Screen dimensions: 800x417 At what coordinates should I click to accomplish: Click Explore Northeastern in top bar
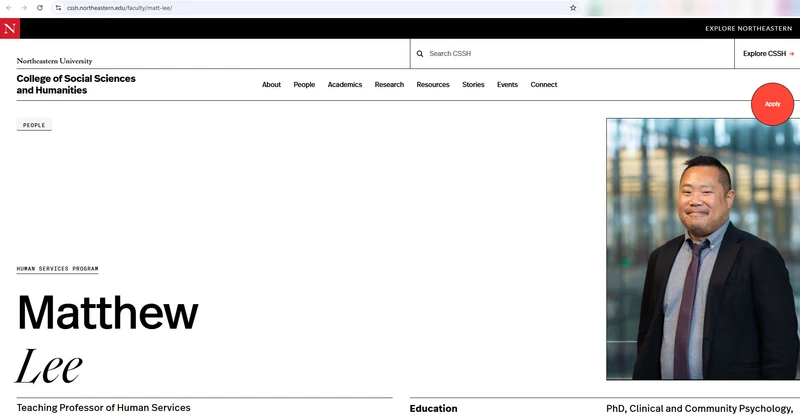pyautogui.click(x=748, y=29)
